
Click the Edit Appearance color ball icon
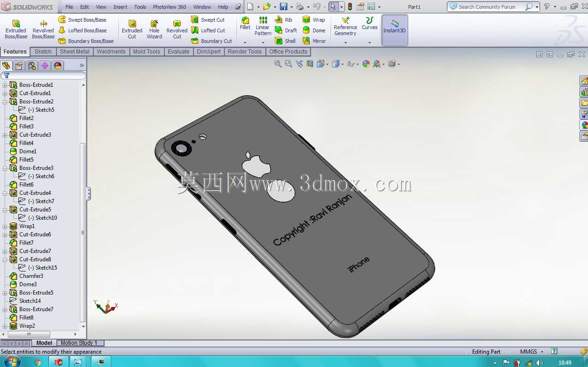pos(366,64)
